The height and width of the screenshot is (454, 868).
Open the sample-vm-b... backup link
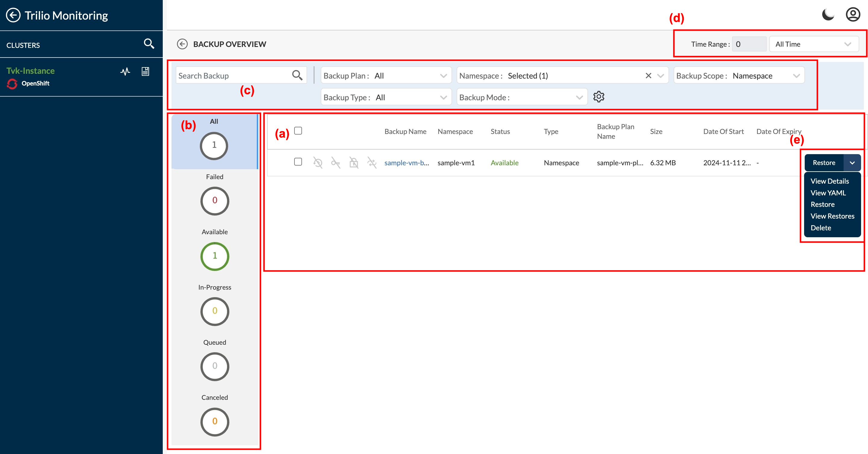tap(406, 163)
